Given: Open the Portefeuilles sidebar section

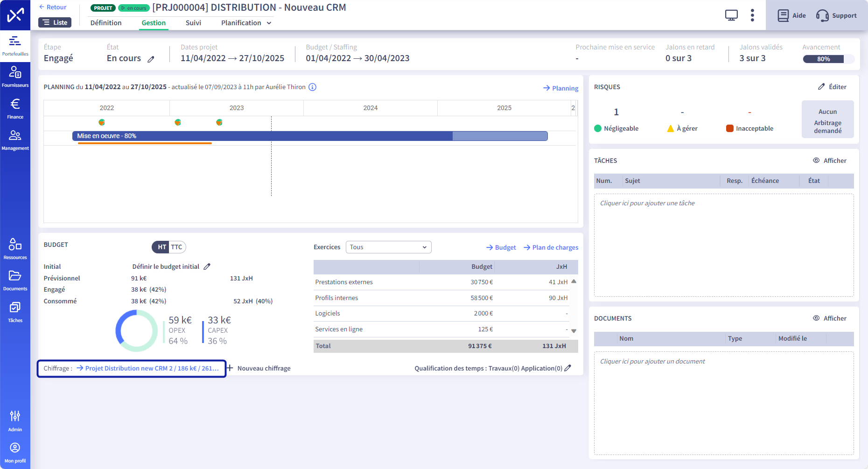Looking at the screenshot, I should [15, 46].
